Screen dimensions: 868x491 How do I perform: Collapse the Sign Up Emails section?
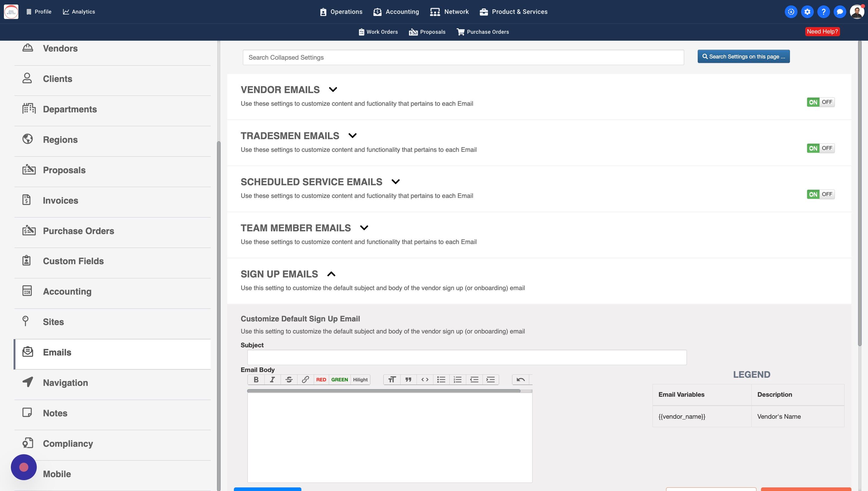[x=331, y=274]
